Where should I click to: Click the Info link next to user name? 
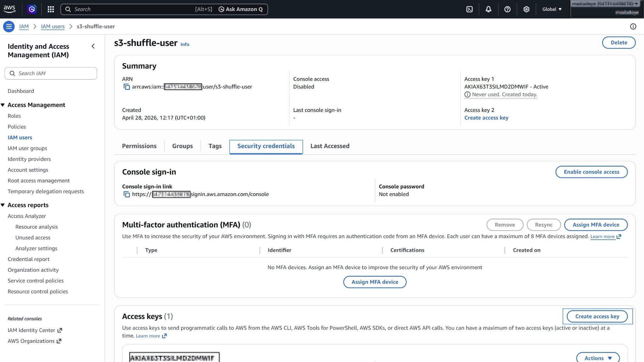(x=185, y=44)
